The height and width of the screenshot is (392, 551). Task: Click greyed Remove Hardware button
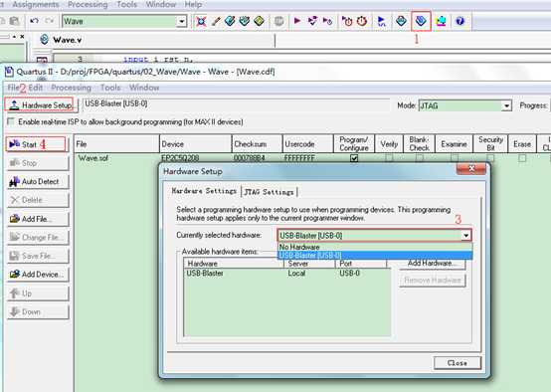(433, 281)
